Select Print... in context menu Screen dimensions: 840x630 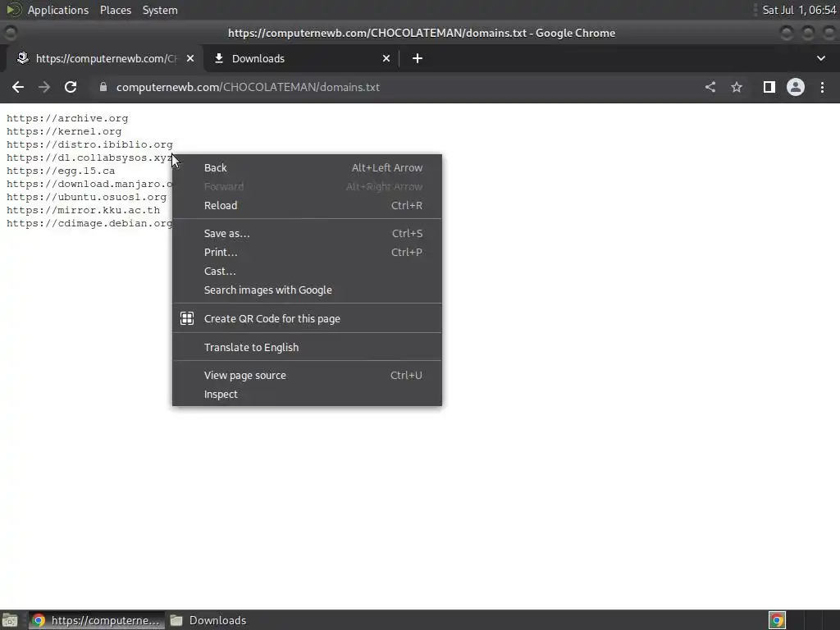tap(307, 253)
